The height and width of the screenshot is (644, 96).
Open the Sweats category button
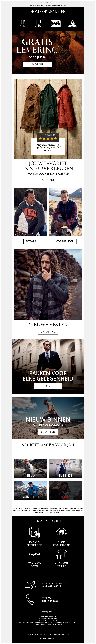click(31, 241)
